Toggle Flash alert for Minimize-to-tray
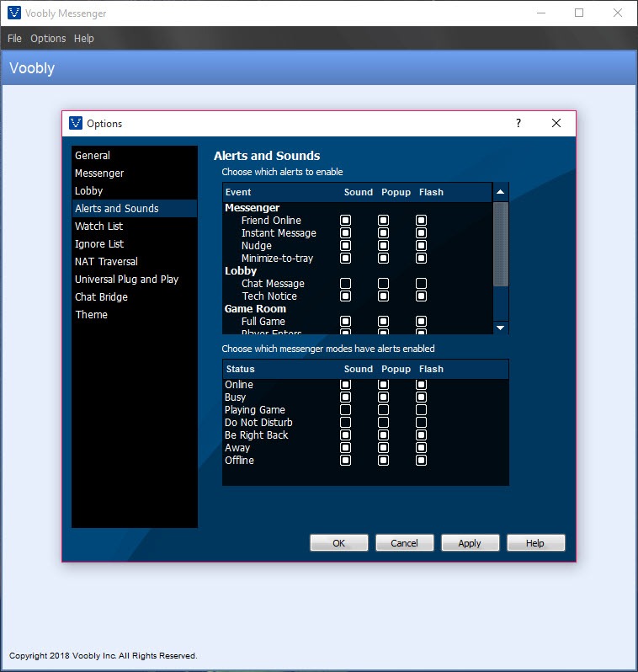Screen dimensions: 638x672 pos(421,258)
